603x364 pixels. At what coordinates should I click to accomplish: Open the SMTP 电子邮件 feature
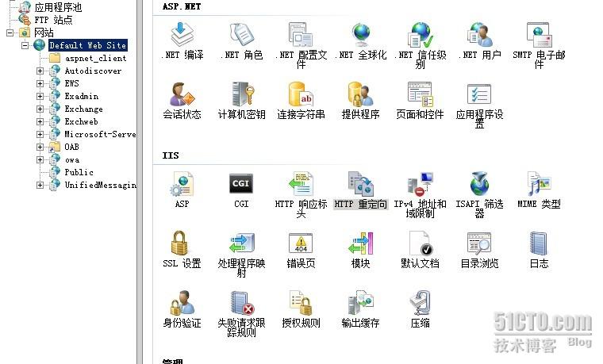point(540,45)
